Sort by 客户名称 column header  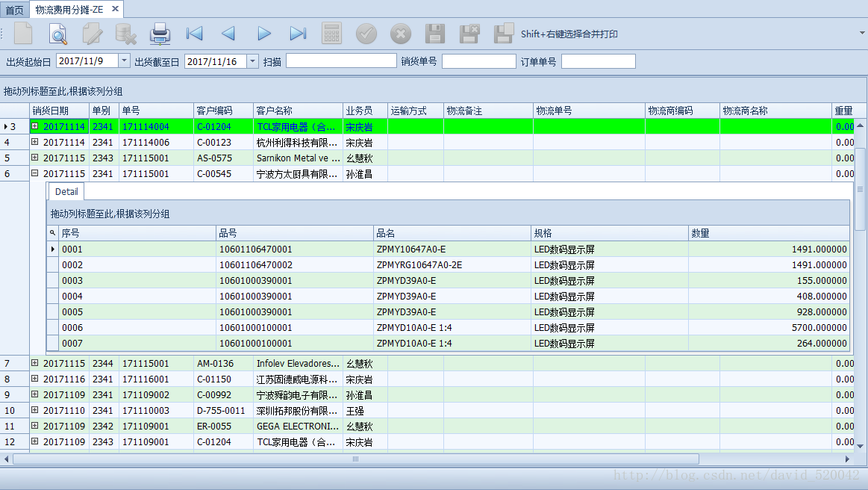coord(298,111)
